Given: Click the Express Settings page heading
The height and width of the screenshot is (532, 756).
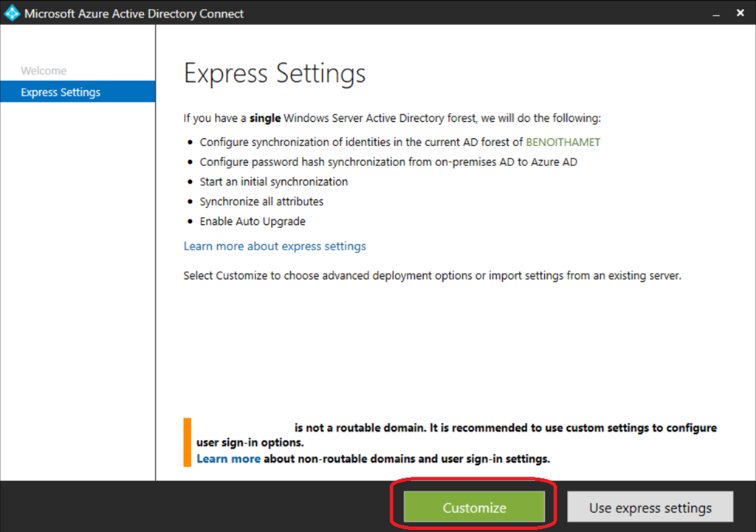Looking at the screenshot, I should [275, 74].
